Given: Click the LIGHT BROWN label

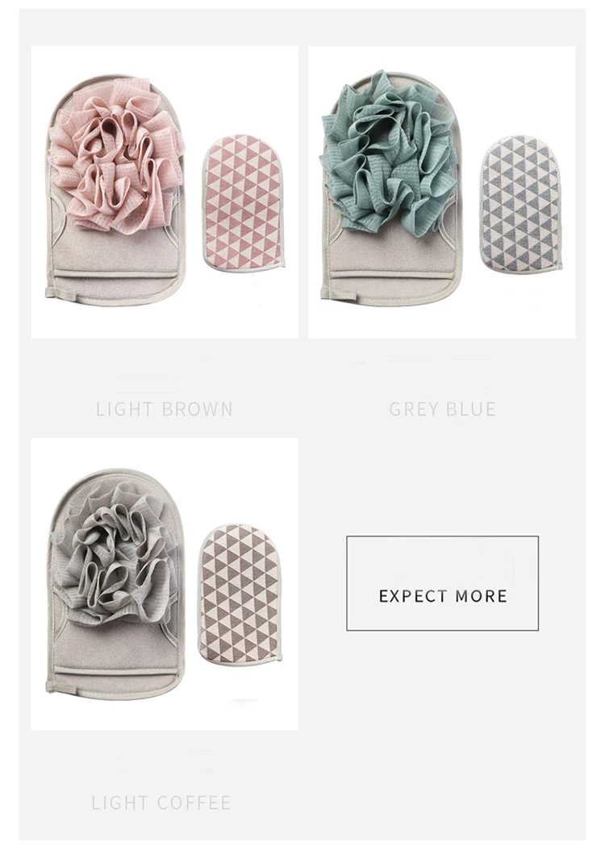Looking at the screenshot, I should [165, 409].
